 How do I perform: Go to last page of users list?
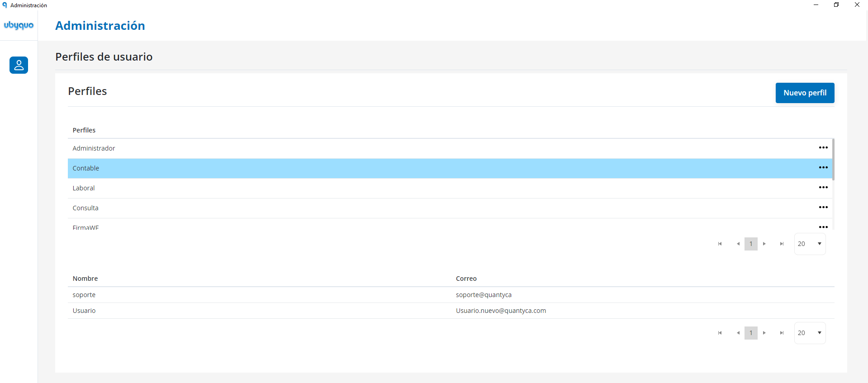pyautogui.click(x=782, y=333)
